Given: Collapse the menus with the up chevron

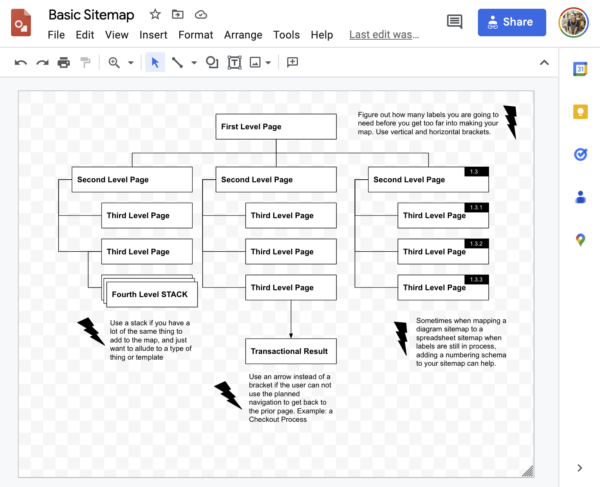Looking at the screenshot, I should pyautogui.click(x=544, y=62).
